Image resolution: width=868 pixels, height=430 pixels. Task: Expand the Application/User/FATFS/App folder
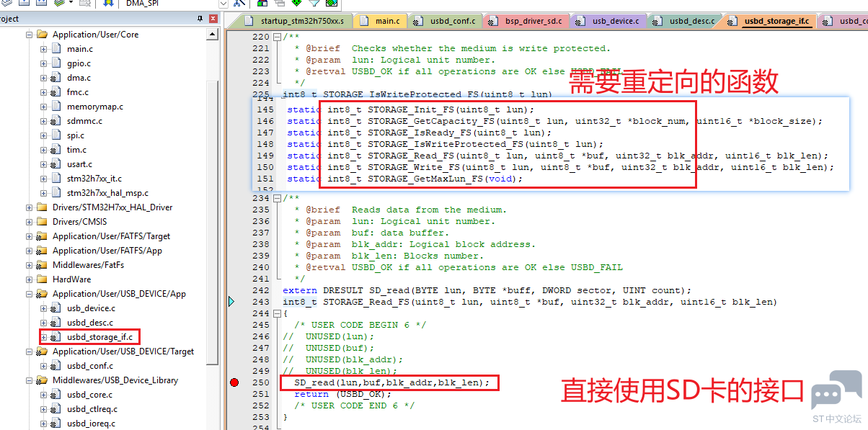coord(30,251)
